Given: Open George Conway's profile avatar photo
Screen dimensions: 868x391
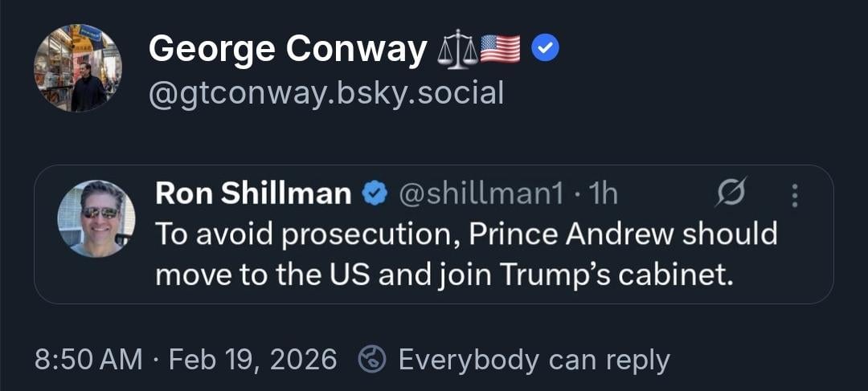Looking at the screenshot, I should pyautogui.click(x=77, y=67).
